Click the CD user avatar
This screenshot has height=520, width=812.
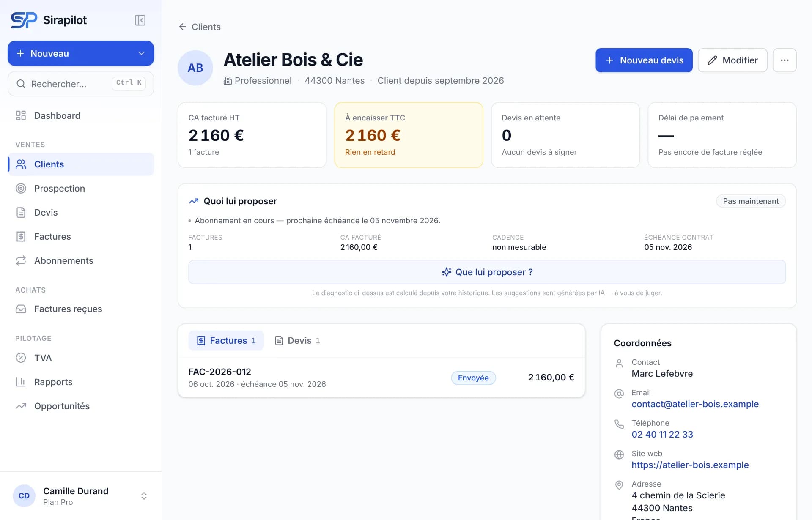point(24,496)
